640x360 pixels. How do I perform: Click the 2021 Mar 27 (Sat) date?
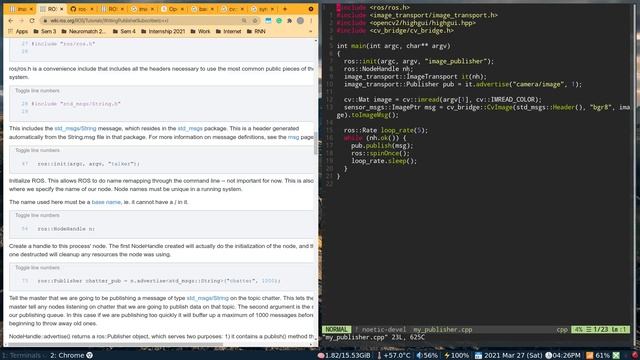(x=509, y=356)
